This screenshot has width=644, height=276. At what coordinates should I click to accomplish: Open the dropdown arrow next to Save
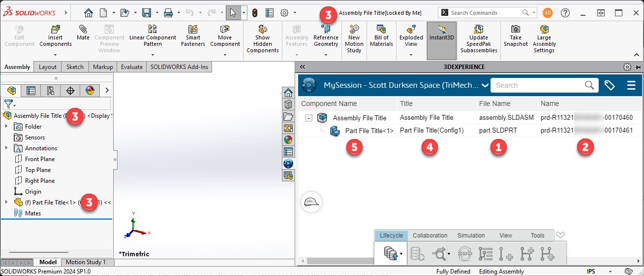pos(156,13)
